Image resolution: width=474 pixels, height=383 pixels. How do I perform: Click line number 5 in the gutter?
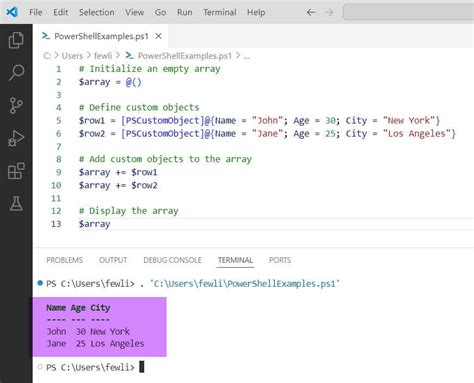pos(59,120)
